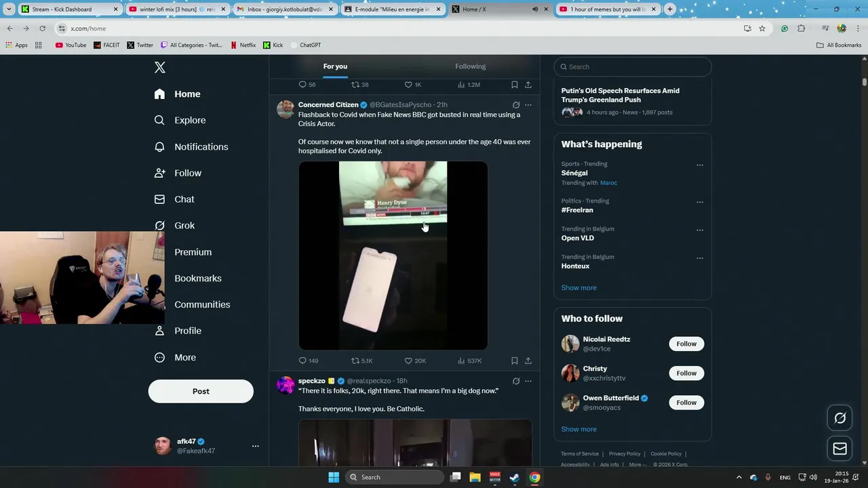
Task: Play the Henry Dyne video thumbnail
Action: click(393, 256)
